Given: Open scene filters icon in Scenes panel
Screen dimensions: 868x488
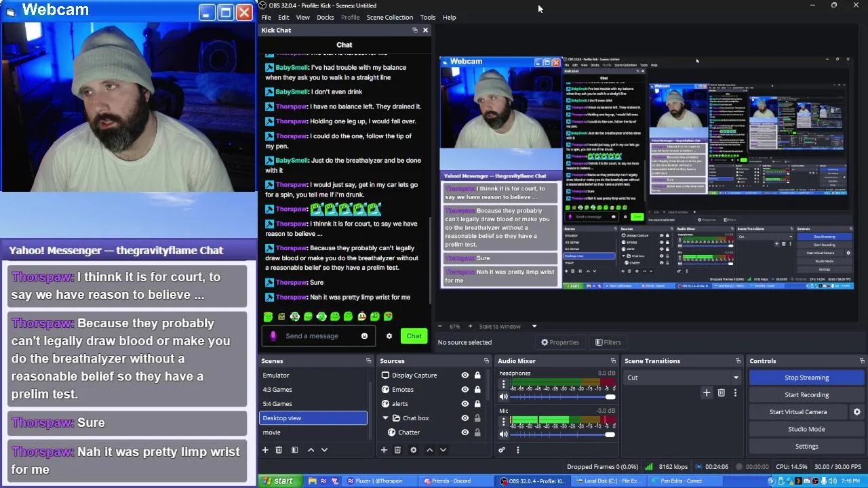Looking at the screenshot, I should click(294, 450).
